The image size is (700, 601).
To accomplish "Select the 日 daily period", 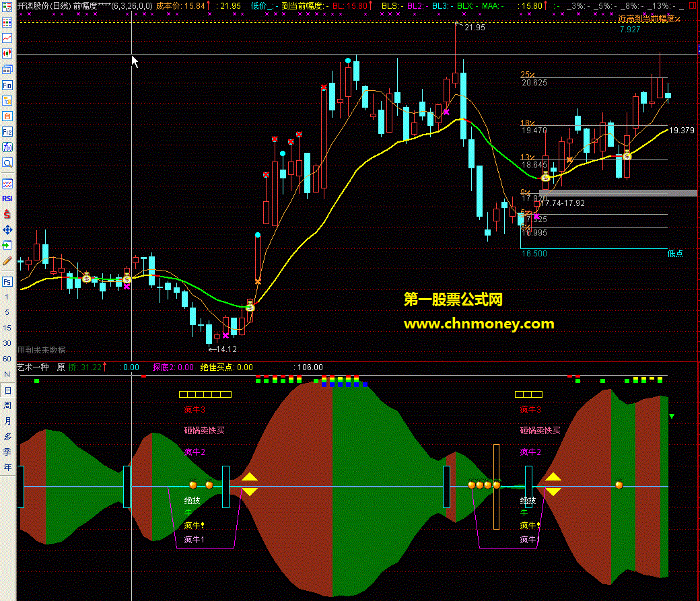I will click(x=7, y=390).
